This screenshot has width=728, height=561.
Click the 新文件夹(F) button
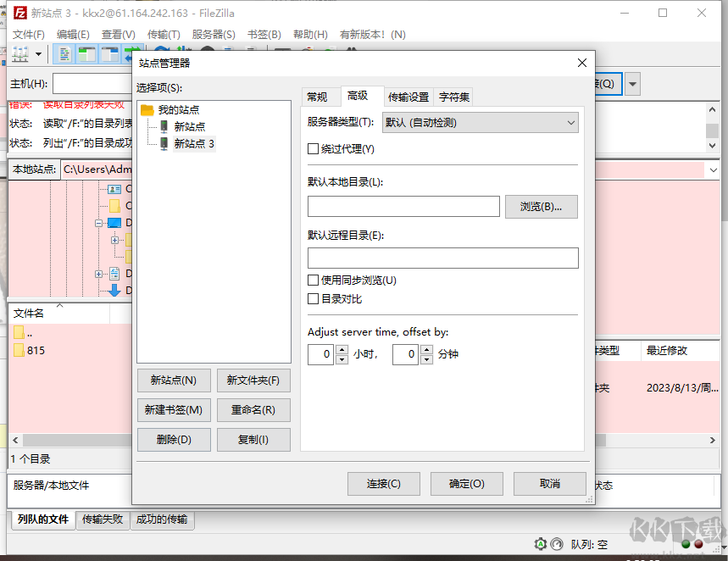coord(253,380)
